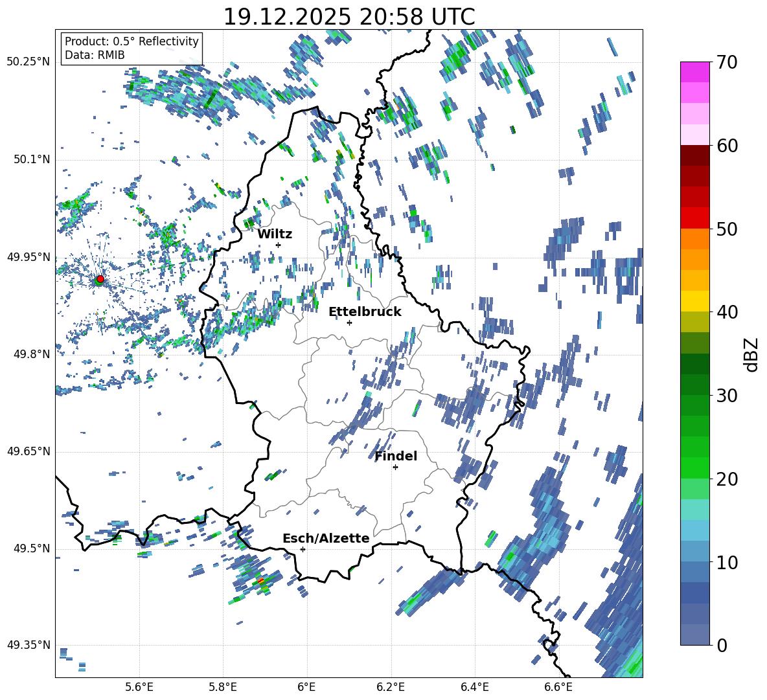Click the 70 tick label on colorbar
The height and width of the screenshot is (700, 767).
(x=727, y=63)
